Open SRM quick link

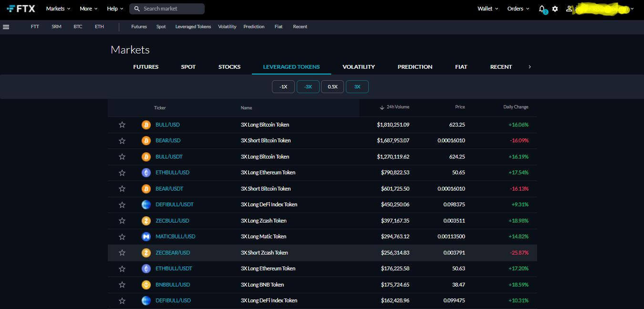(56, 27)
